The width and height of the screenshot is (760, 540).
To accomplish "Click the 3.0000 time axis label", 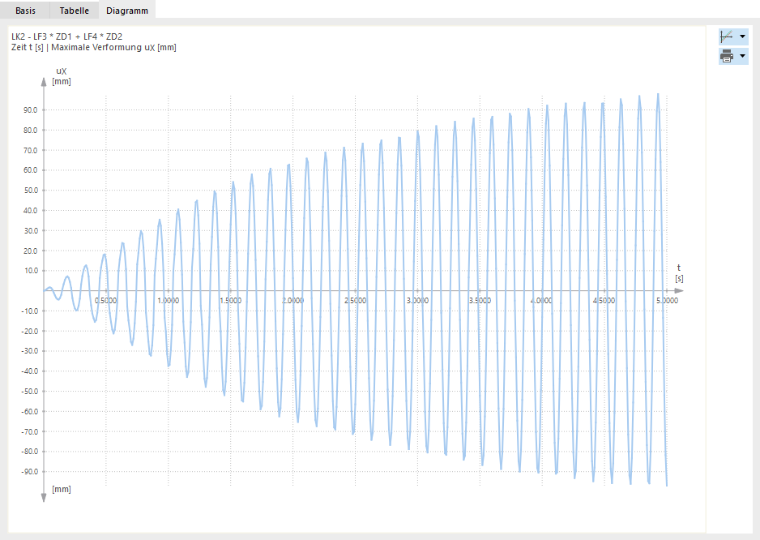I will point(418,301).
